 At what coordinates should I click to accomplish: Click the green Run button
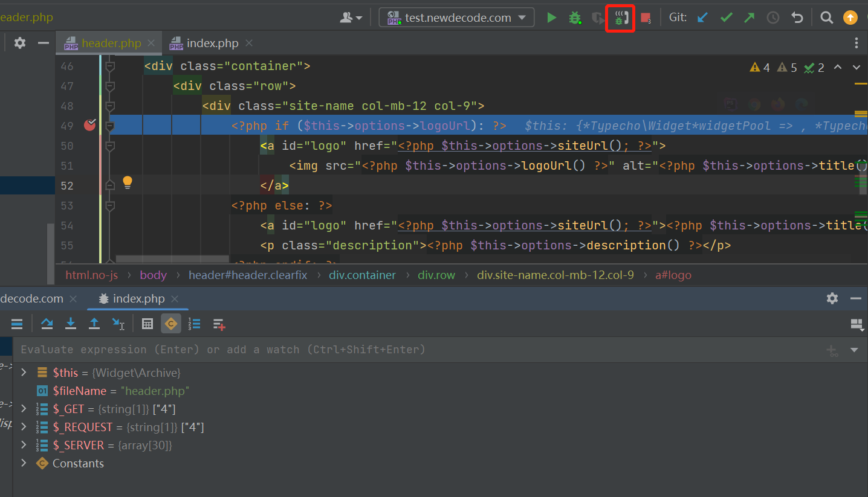pos(551,18)
